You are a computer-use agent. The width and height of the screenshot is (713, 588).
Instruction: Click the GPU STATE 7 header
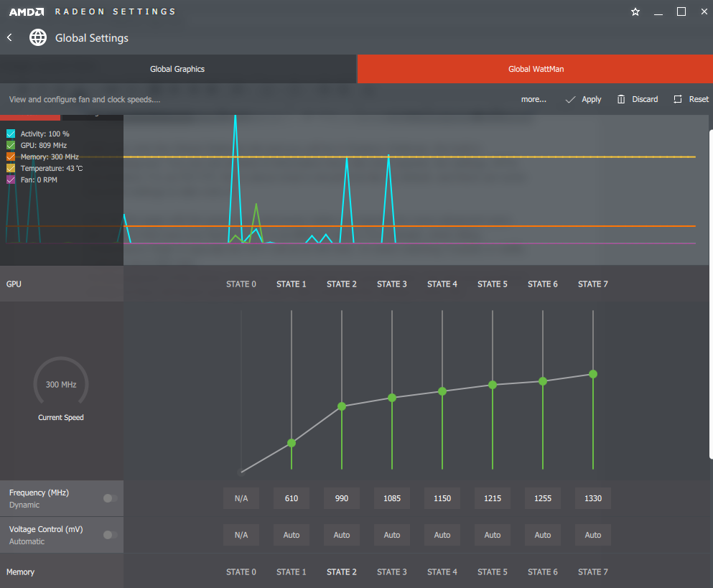pos(593,284)
